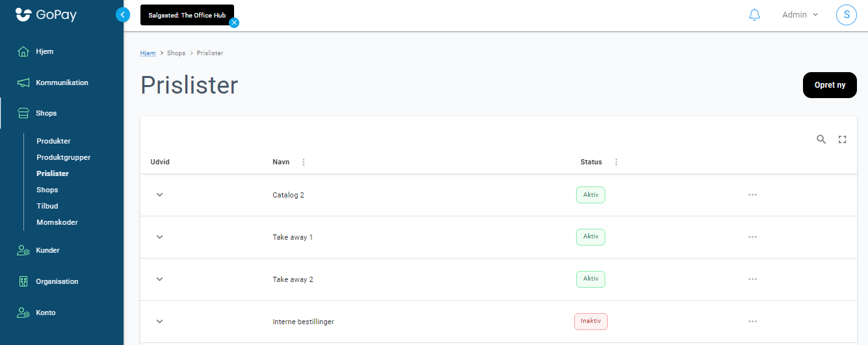Viewport: 868px width, 345px height.
Task: Click the Catalog 2 name cell
Action: tap(288, 195)
